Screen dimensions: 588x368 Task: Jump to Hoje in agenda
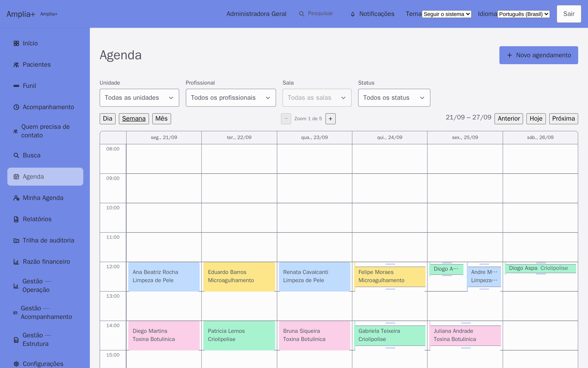click(x=536, y=118)
